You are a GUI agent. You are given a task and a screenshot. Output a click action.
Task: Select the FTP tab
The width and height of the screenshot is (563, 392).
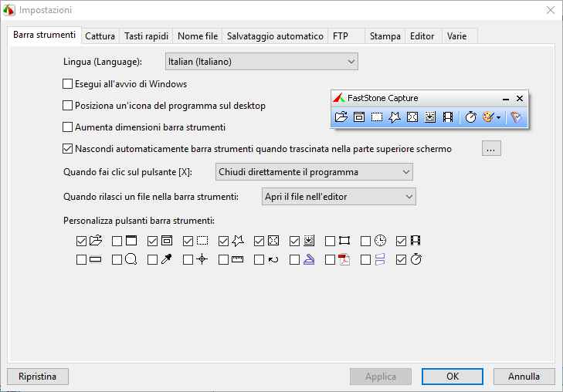point(346,36)
